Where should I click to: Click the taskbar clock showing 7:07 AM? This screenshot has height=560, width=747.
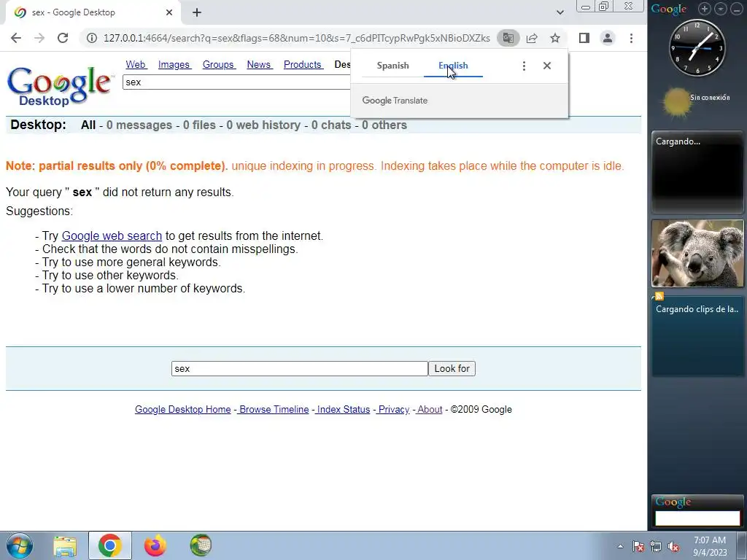click(710, 546)
